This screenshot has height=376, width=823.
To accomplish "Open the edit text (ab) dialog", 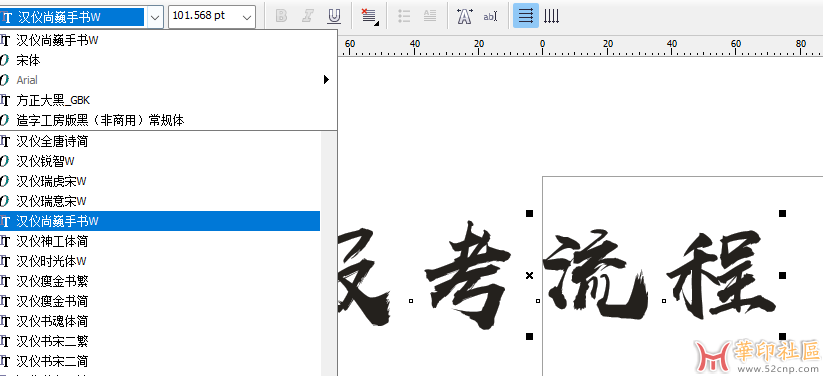I will pyautogui.click(x=490, y=16).
